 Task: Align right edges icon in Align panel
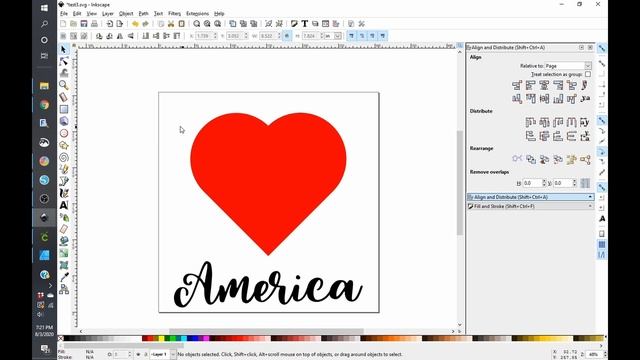click(558, 85)
